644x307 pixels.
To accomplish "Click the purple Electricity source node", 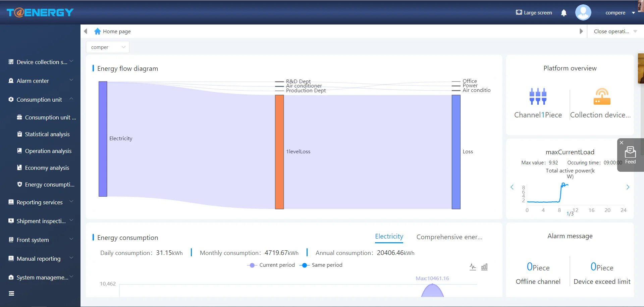I will click(x=103, y=139).
